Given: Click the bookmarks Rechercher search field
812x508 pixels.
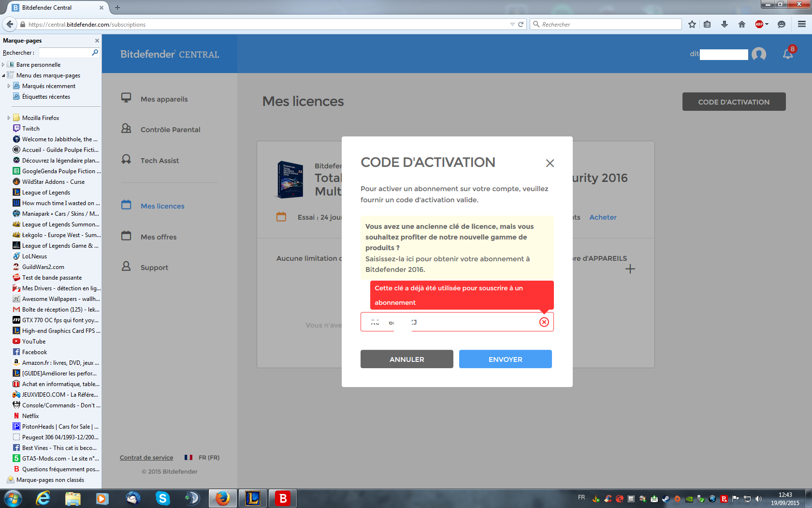Looking at the screenshot, I should click(x=69, y=52).
